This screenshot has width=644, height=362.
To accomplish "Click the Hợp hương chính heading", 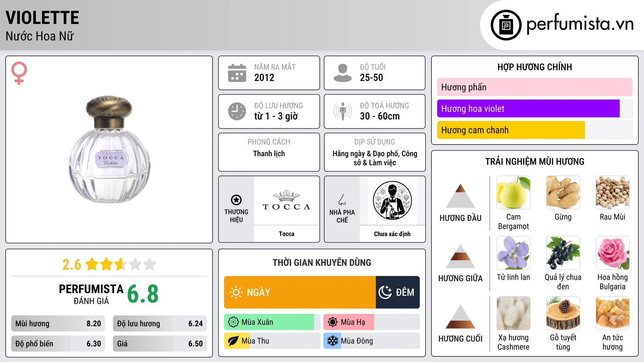I will [x=535, y=67].
